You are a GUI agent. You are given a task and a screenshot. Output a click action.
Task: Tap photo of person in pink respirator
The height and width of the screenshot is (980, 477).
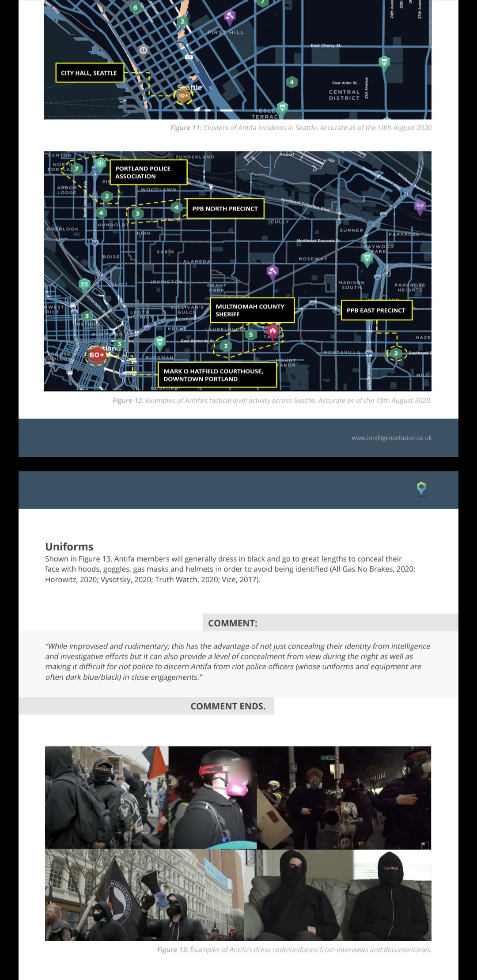212,797
